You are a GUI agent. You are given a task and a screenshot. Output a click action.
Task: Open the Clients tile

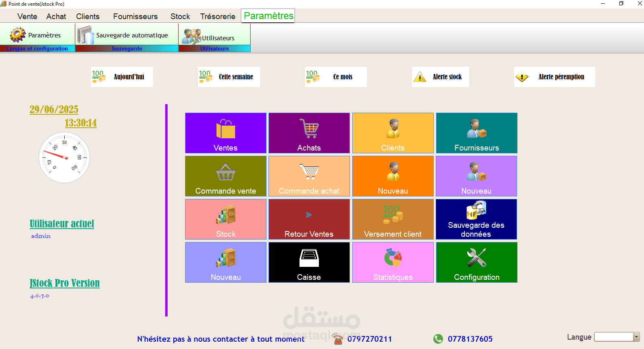(x=393, y=133)
